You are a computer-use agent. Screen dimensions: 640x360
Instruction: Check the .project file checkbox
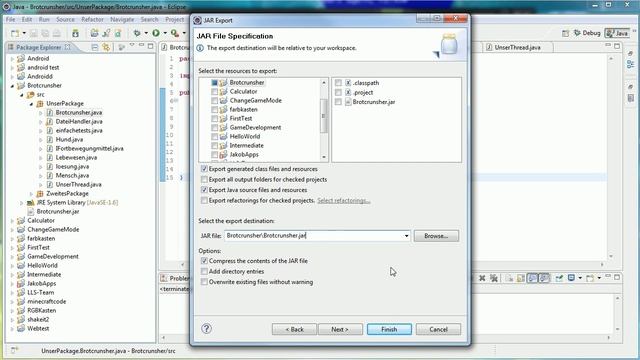click(338, 93)
